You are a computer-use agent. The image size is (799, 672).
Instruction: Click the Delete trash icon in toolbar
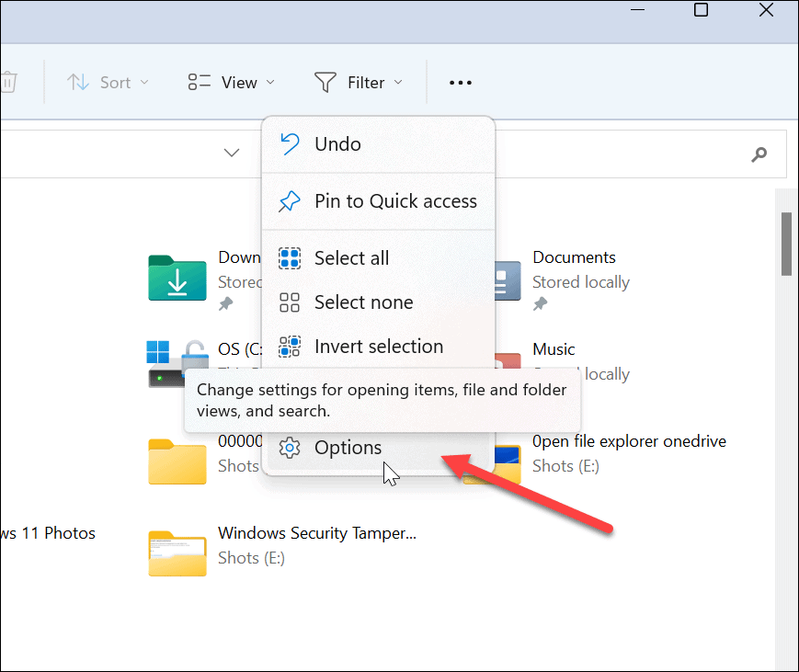[x=8, y=82]
